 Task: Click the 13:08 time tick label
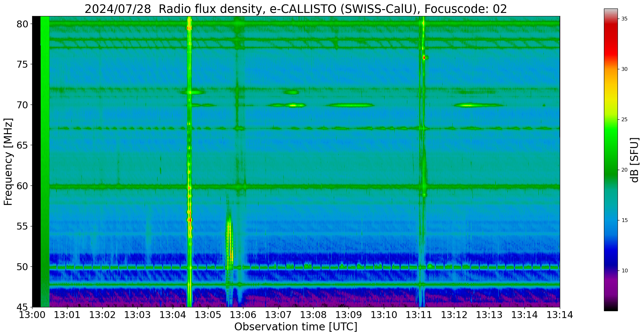point(314,315)
